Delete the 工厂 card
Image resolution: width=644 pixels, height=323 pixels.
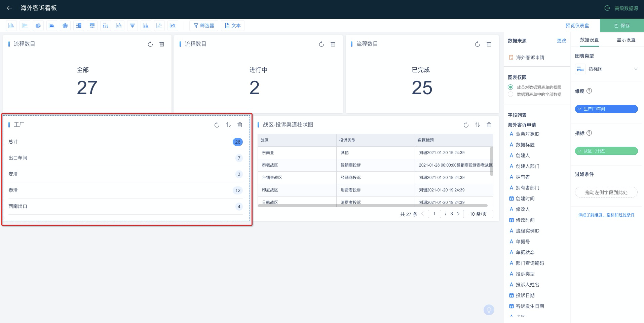[x=240, y=125]
